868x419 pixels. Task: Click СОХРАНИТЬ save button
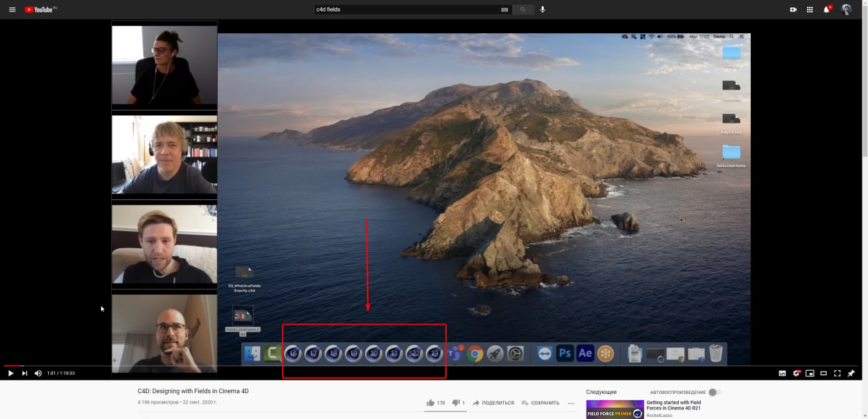click(540, 403)
